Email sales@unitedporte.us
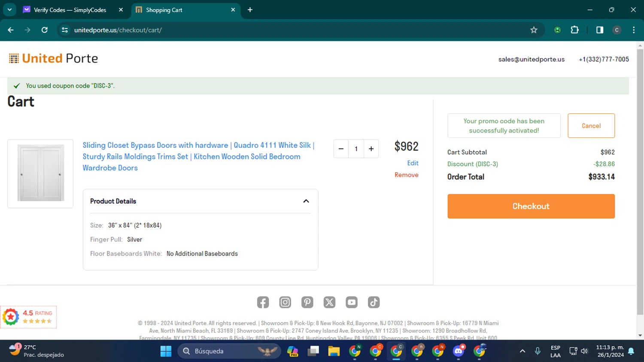644x362 pixels. pyautogui.click(x=532, y=59)
